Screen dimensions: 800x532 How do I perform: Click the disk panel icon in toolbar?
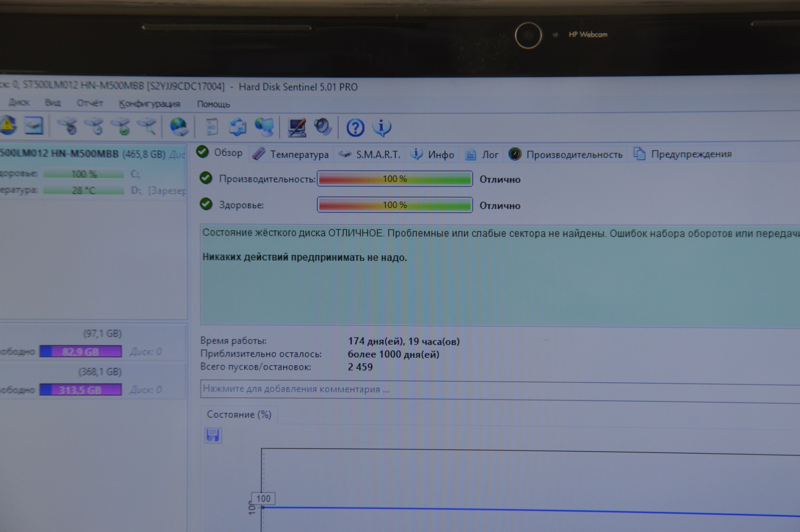pos(34,126)
